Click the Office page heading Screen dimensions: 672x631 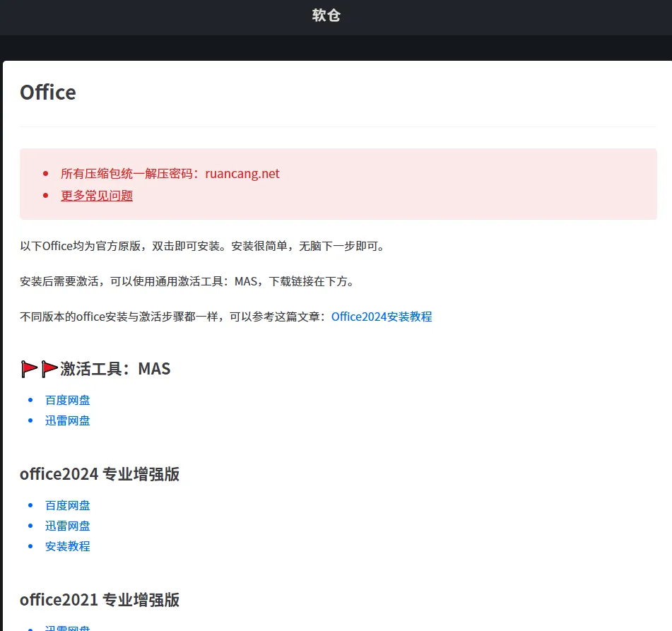48,93
